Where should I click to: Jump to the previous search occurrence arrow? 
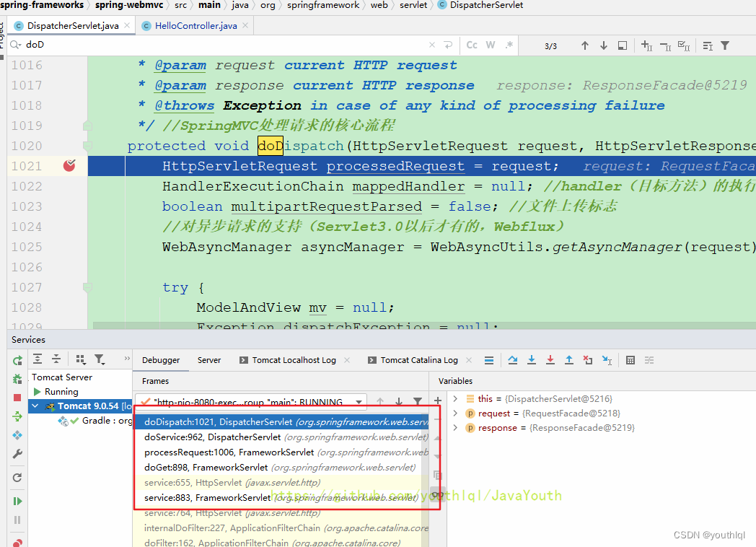[585, 45]
